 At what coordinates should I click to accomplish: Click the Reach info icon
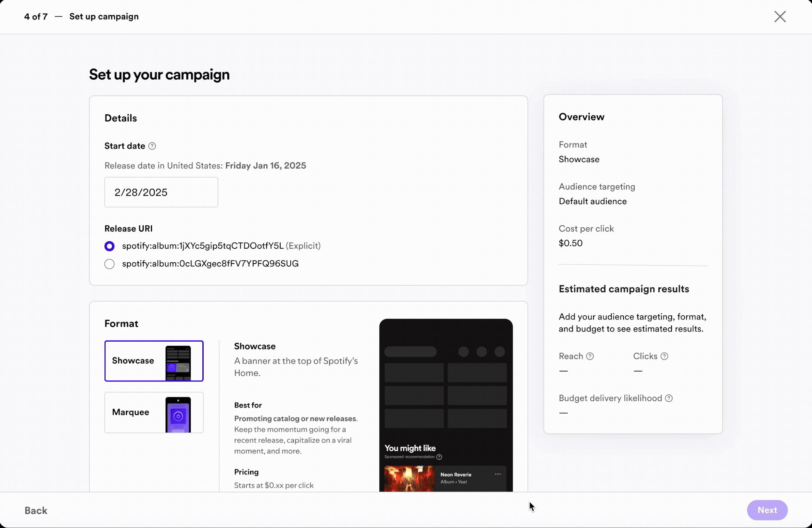590,356
